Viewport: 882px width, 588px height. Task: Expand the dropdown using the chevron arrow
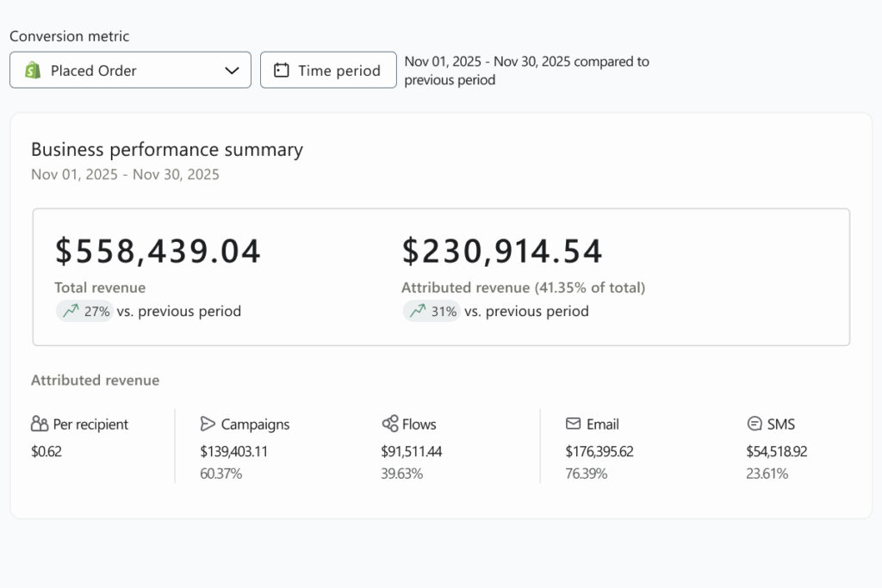tap(232, 71)
